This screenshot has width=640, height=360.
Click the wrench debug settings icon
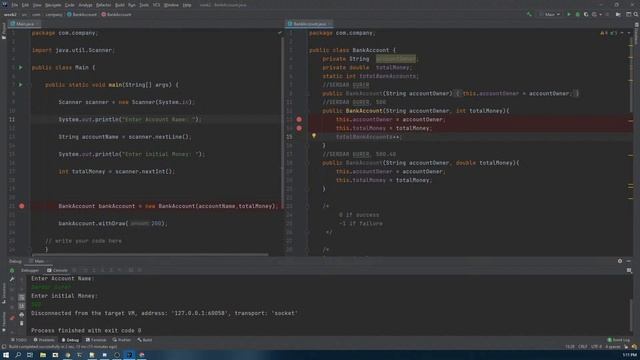pyautogui.click(x=12, y=280)
